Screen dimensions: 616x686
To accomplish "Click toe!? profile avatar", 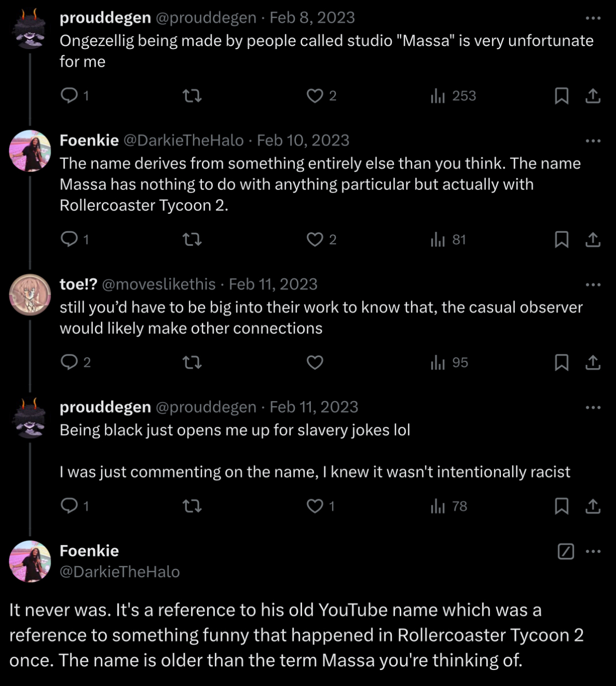I will (30, 295).
